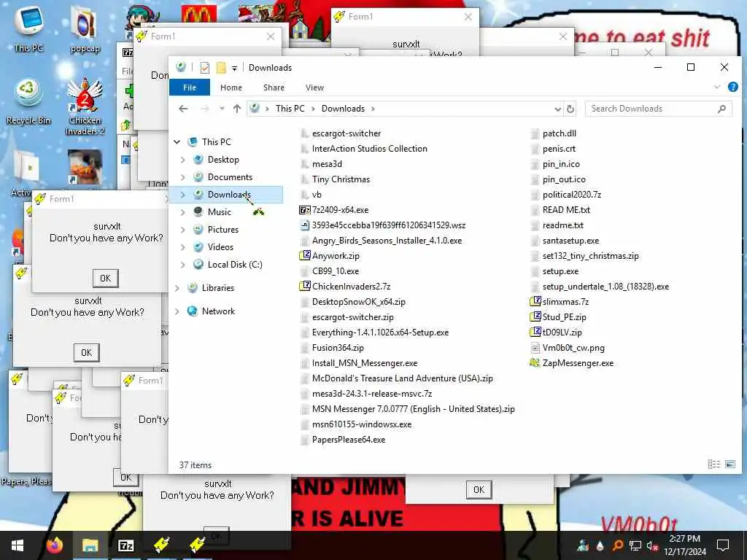Expand the ribbon with the chevron

[717, 87]
